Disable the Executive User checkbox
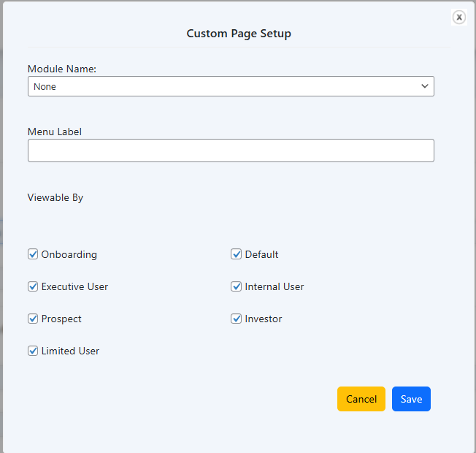The width and height of the screenshot is (476, 453). point(33,286)
